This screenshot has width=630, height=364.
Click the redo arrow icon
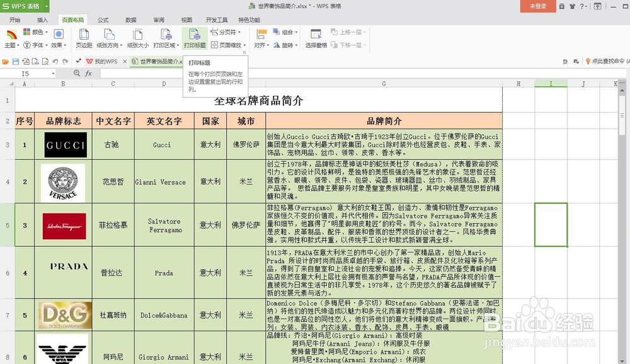pyautogui.click(x=65, y=62)
